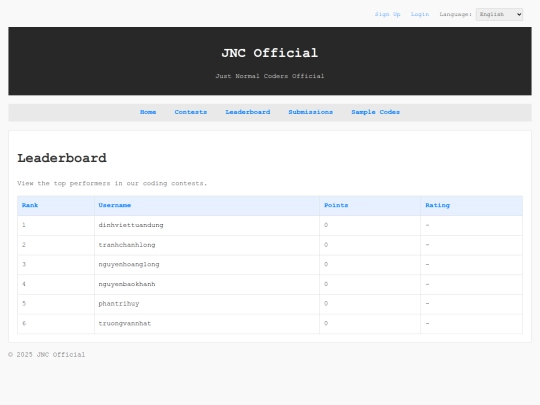The height and width of the screenshot is (405, 540).
Task: Select the username dinhviettuandung
Action: coord(131,225)
